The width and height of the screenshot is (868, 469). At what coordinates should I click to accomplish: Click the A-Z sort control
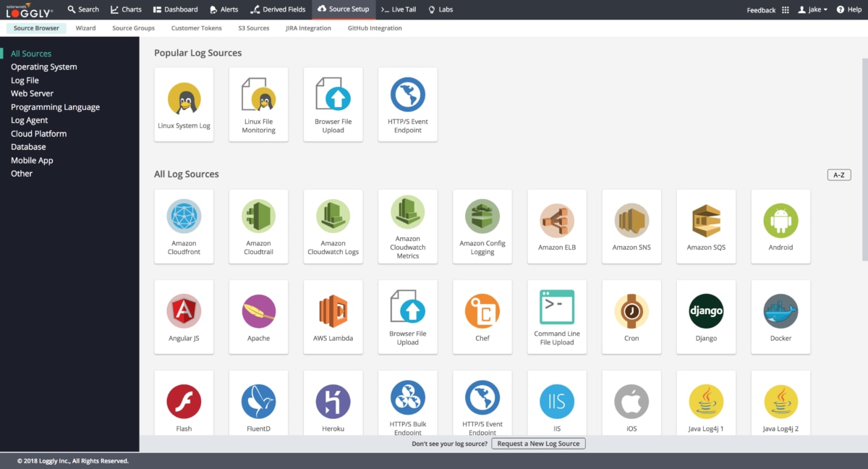click(838, 174)
